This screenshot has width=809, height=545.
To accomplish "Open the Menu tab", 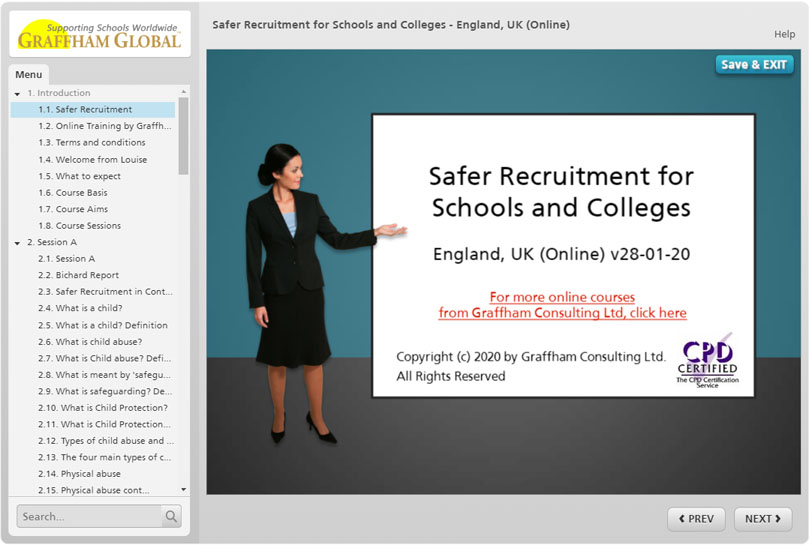I will click(x=29, y=75).
